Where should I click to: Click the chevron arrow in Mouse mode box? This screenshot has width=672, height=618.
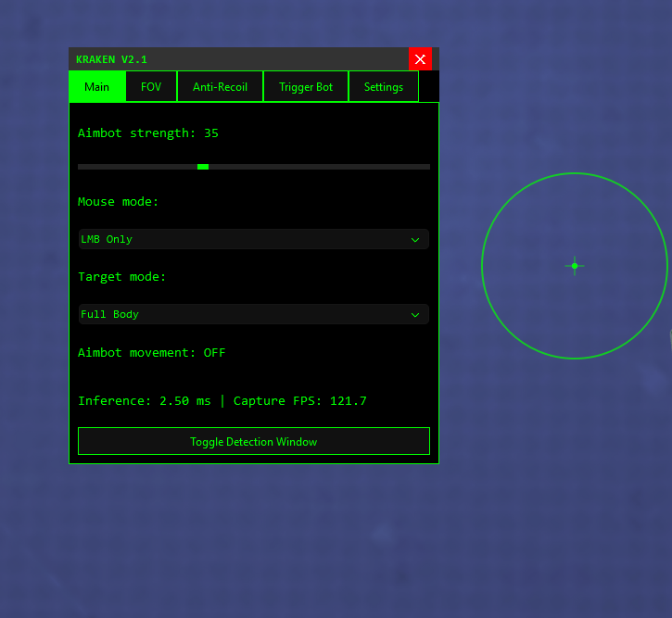(415, 239)
